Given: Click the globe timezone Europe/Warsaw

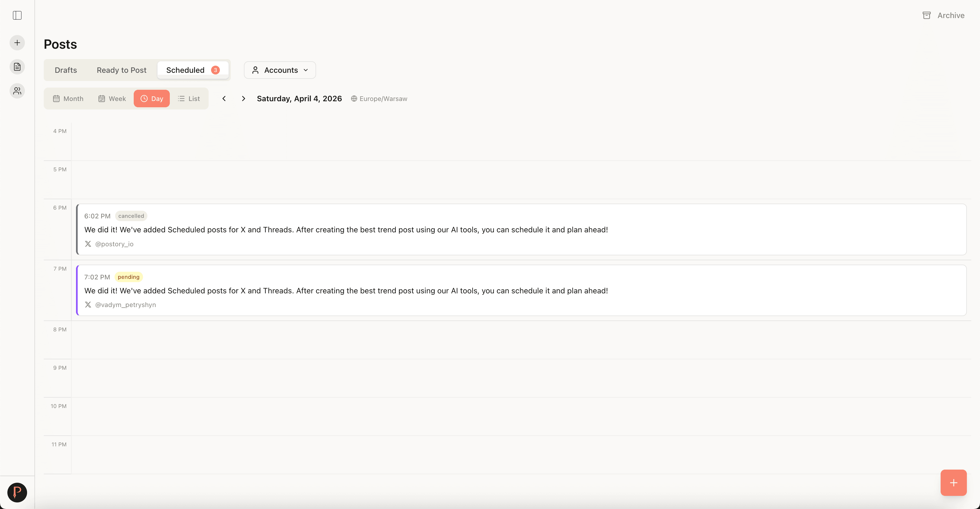Looking at the screenshot, I should pos(379,99).
